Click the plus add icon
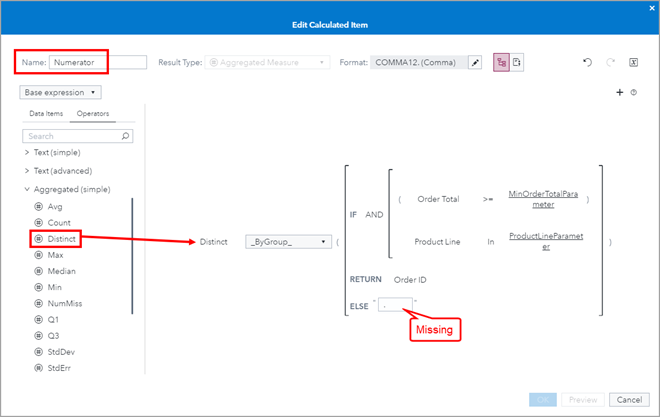The image size is (660, 417). click(x=620, y=92)
